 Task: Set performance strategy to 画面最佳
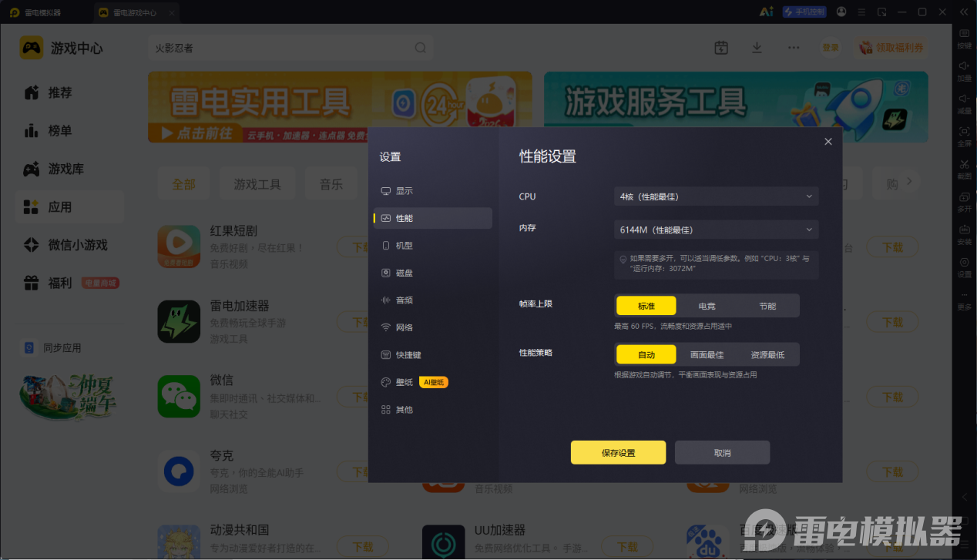[707, 354]
